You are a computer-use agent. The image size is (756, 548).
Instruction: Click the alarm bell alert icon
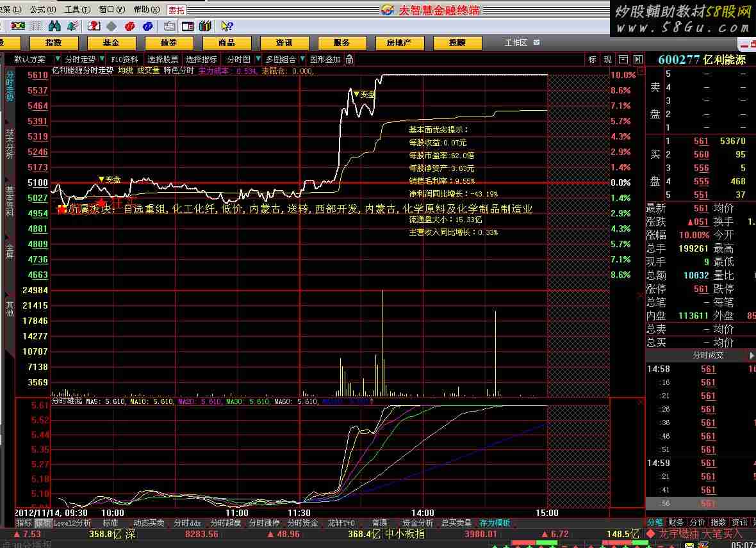tap(72, 26)
